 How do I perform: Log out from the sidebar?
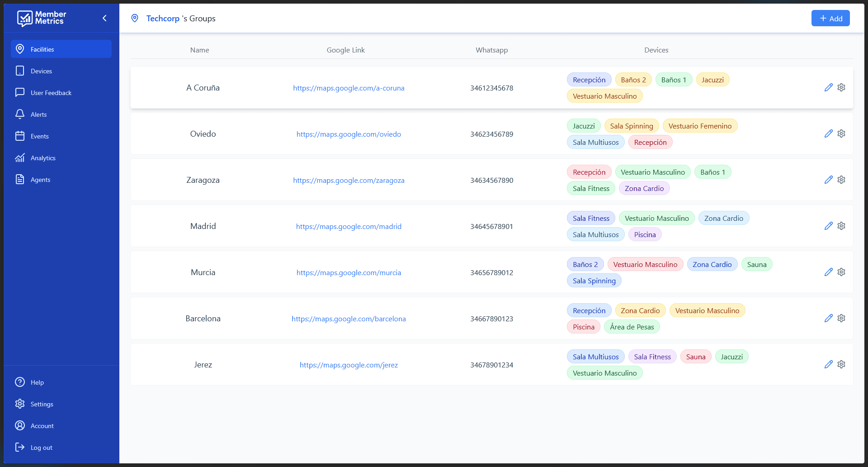point(41,448)
